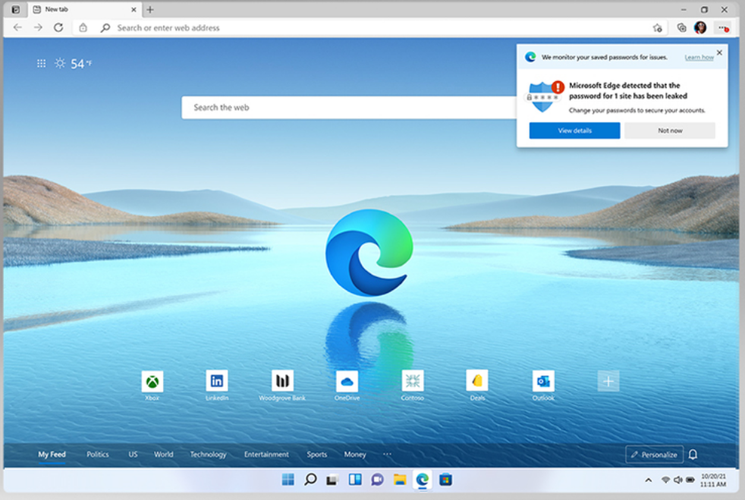Select the Technology feed tab
Screen dimensions: 745x500
tap(208, 454)
